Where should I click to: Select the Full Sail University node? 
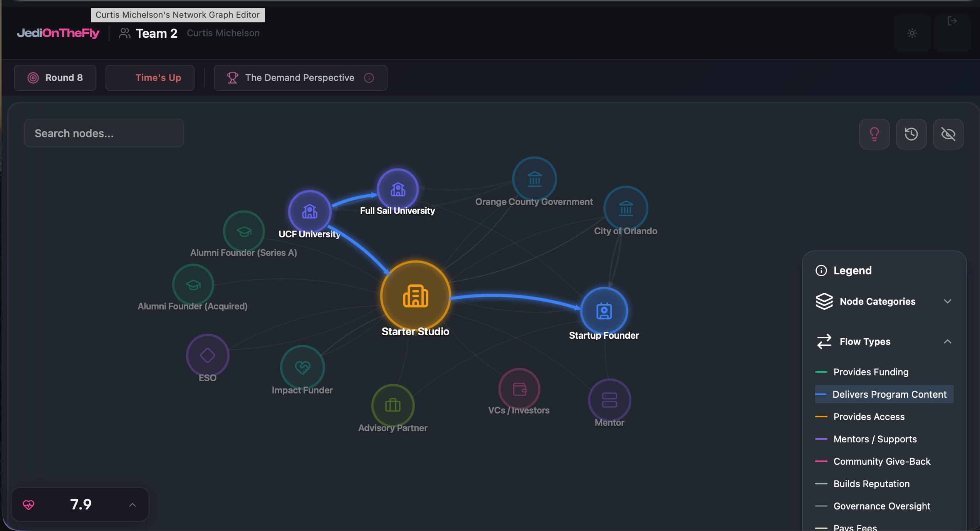pyautogui.click(x=398, y=190)
